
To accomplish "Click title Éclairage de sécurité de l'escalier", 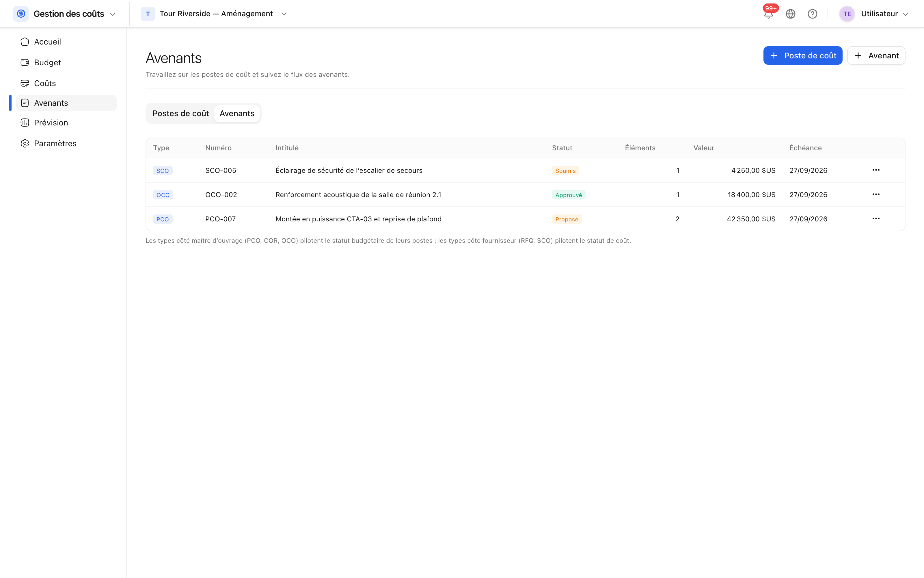I will tap(349, 171).
